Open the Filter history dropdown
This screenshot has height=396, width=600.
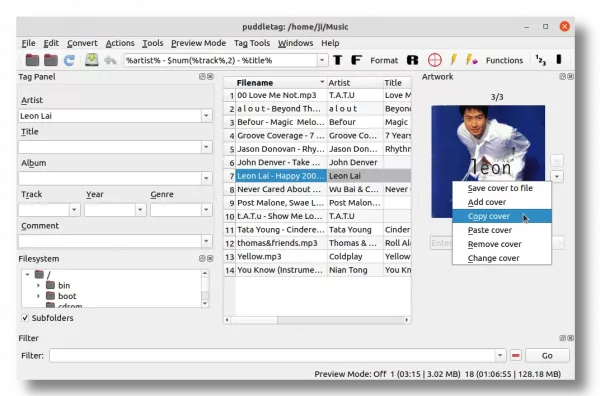point(500,355)
